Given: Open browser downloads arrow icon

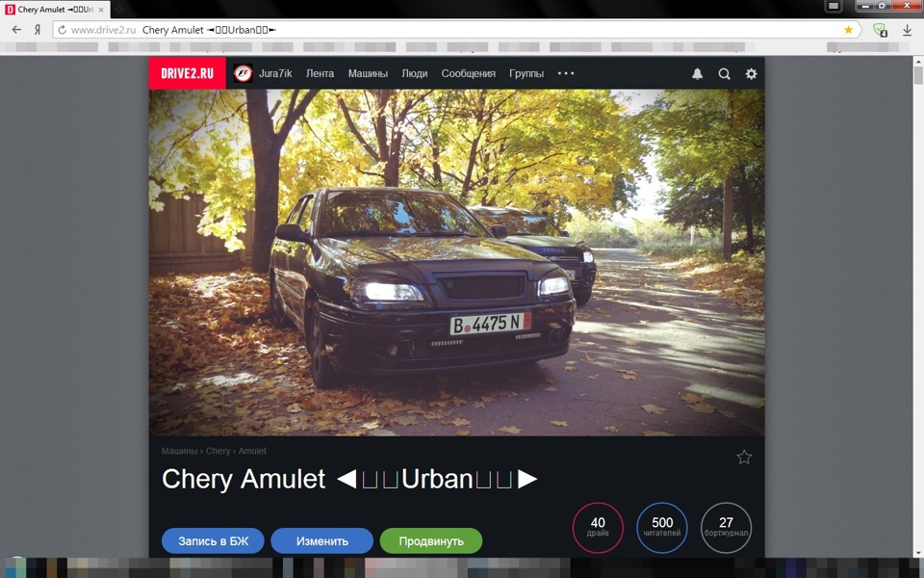Looking at the screenshot, I should [907, 30].
